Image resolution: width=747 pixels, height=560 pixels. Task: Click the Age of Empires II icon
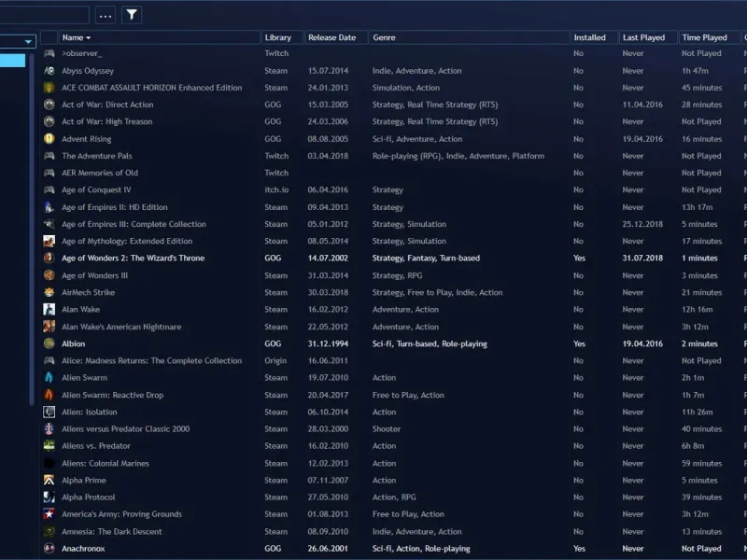point(49,207)
